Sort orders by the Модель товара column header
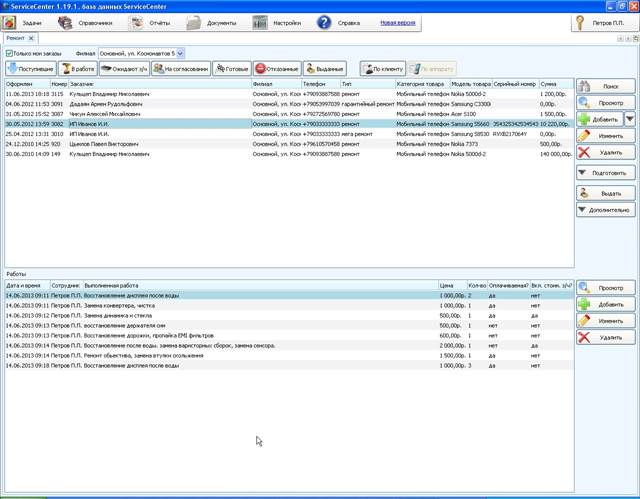The width and height of the screenshot is (640, 499). coord(471,84)
